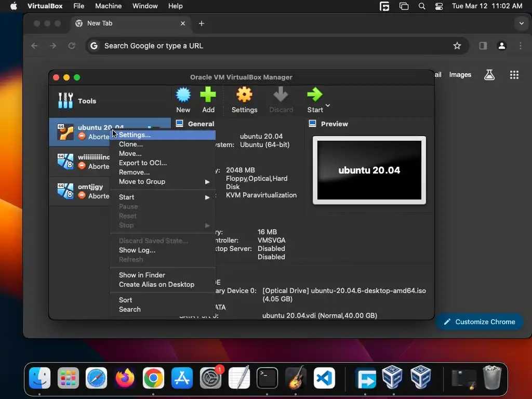The image size is (532, 399).
Task: Choose Search in the context menu
Action: (x=163, y=309)
